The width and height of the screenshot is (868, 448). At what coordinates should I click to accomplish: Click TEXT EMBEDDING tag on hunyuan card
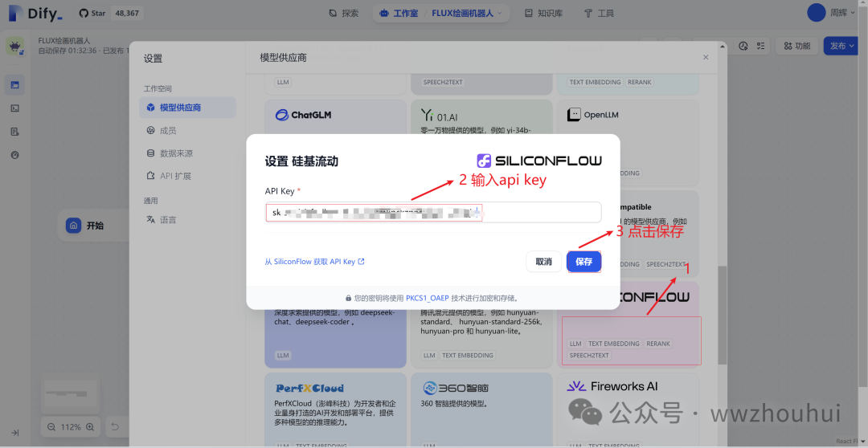click(x=467, y=356)
